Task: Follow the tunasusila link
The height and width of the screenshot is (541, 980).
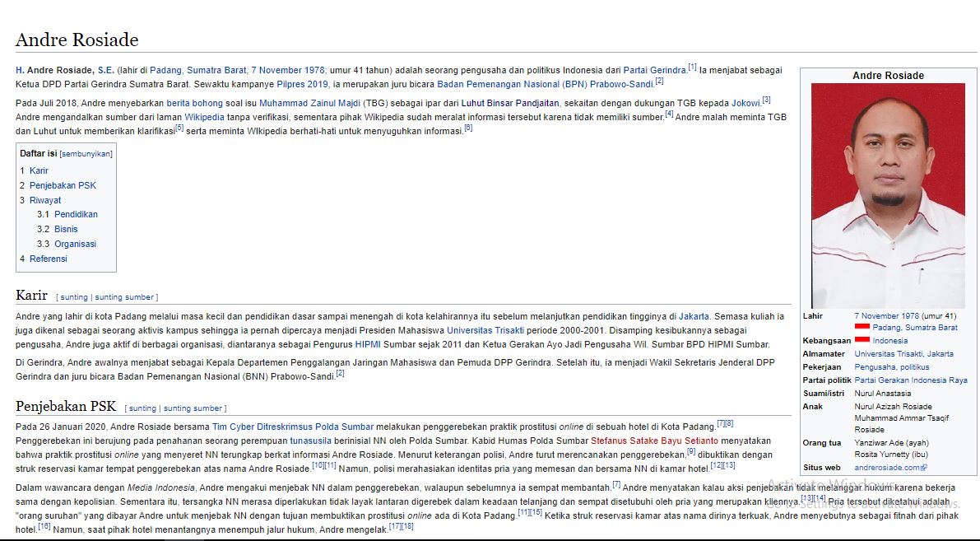Action: (x=311, y=441)
